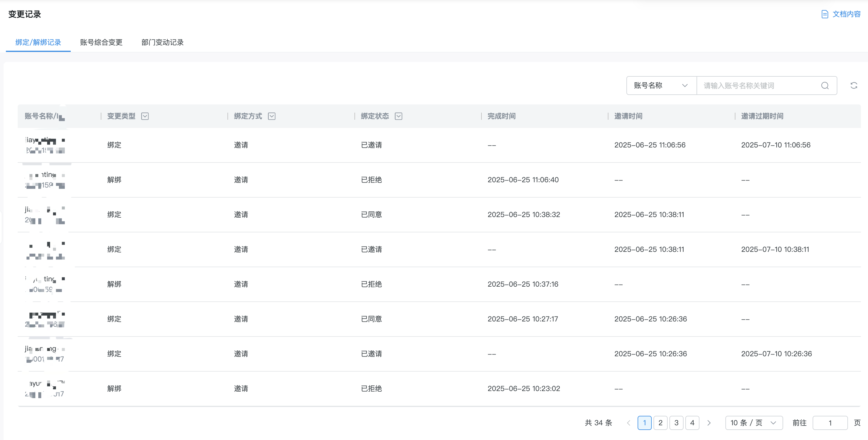Viewport: 868px width, 440px height.
Task: Switch to 部门变动记录 tab
Action: (x=162, y=42)
